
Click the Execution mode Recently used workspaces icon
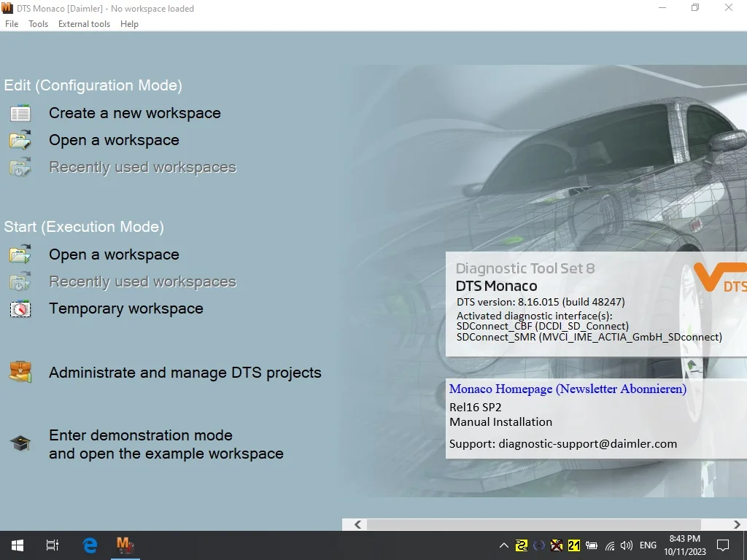pos(20,281)
